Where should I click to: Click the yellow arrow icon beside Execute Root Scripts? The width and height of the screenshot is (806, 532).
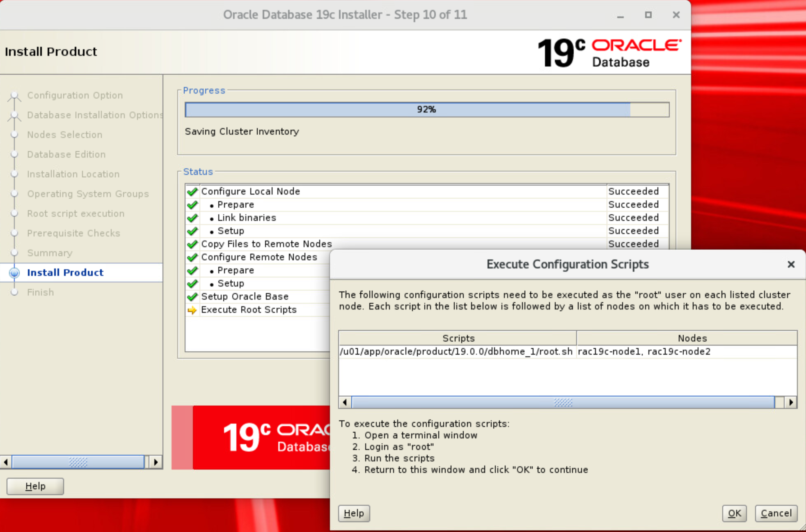(191, 310)
